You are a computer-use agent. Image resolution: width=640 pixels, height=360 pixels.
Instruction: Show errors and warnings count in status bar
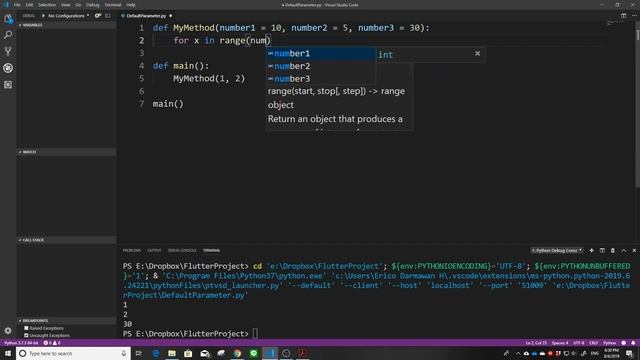coord(52,343)
